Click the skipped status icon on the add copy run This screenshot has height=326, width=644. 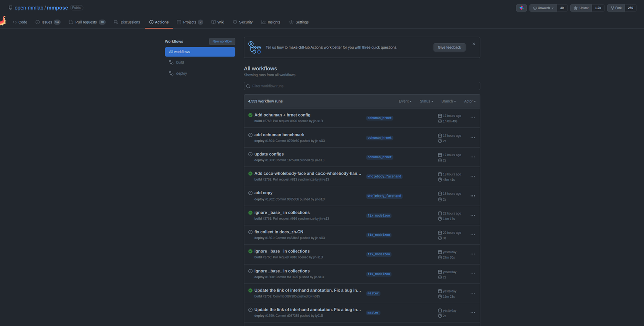pyautogui.click(x=250, y=192)
